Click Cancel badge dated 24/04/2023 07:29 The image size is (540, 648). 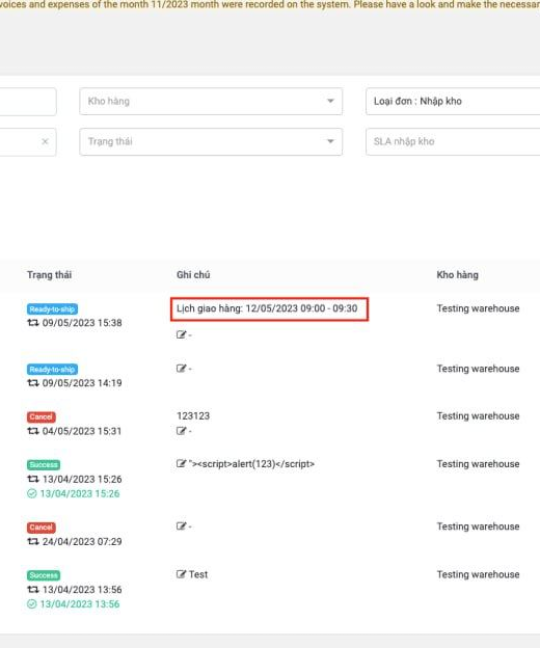[x=41, y=527]
